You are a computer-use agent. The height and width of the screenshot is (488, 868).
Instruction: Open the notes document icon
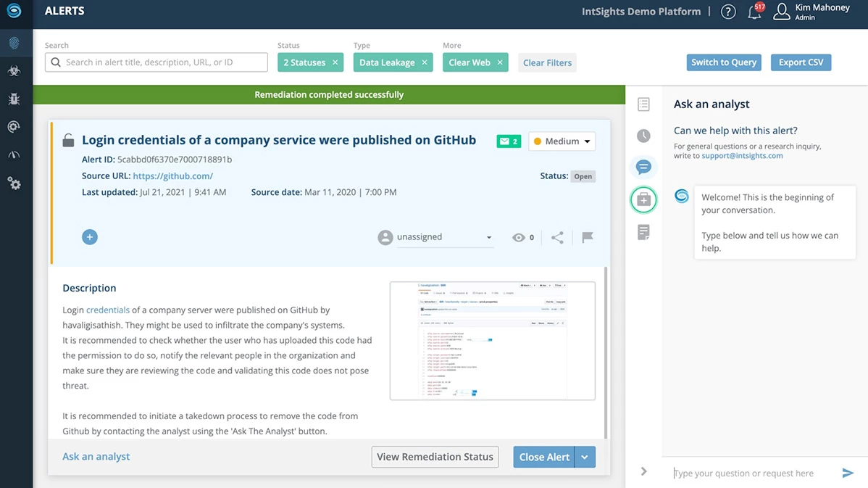643,232
